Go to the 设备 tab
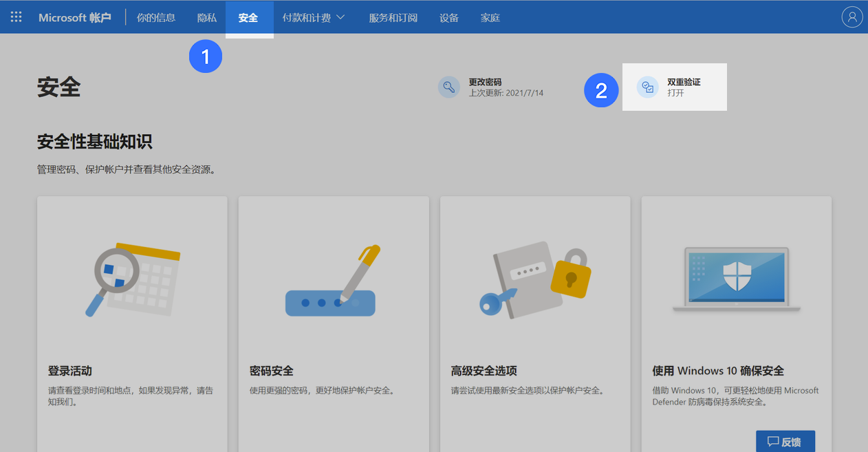The width and height of the screenshot is (868, 452). point(449,17)
